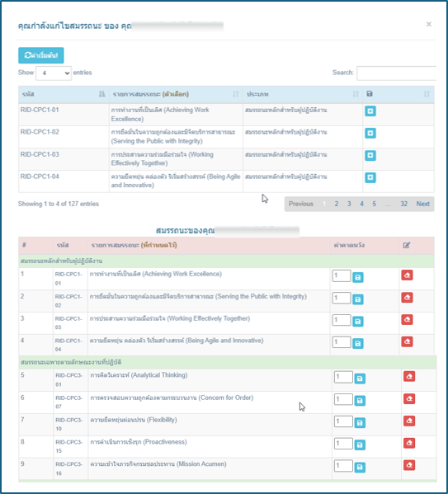
Task: Remove Flexibility row with red eraser icon
Action: point(409,421)
